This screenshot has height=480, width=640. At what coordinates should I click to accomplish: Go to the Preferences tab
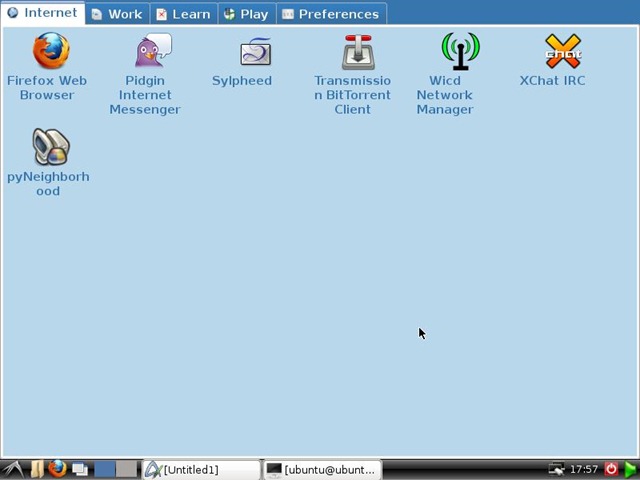tap(331, 14)
